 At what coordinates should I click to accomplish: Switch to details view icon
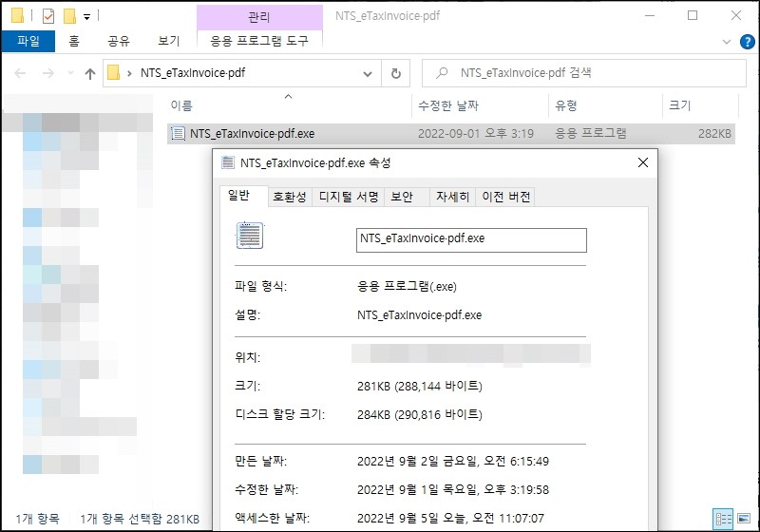(x=723, y=519)
